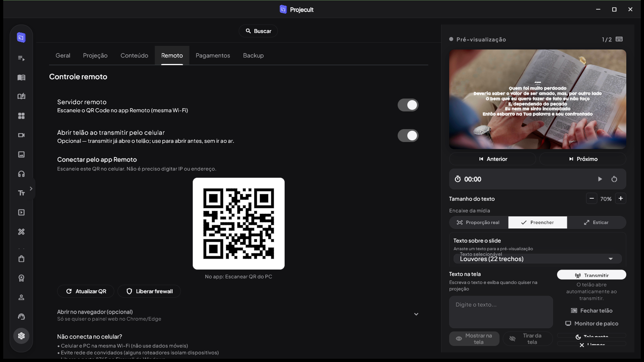The image size is (644, 362).
Task: Select Proporção real media fit
Action: coord(479,222)
